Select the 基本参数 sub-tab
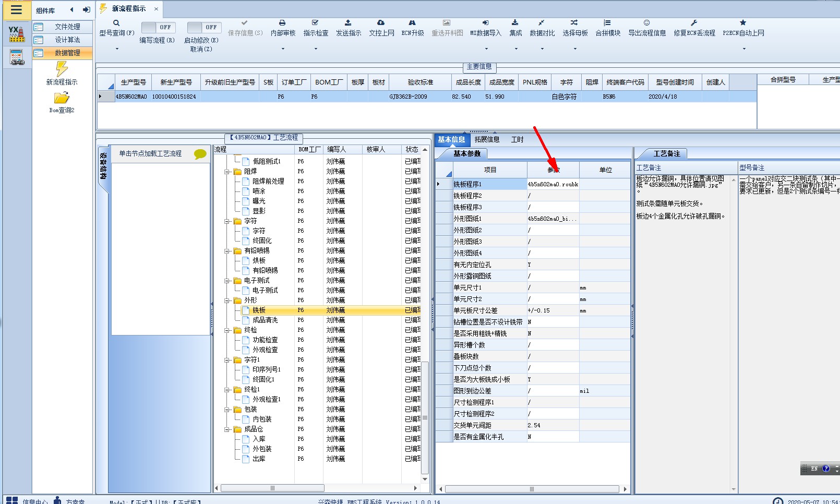Image resolution: width=840 pixels, height=504 pixels. click(467, 153)
